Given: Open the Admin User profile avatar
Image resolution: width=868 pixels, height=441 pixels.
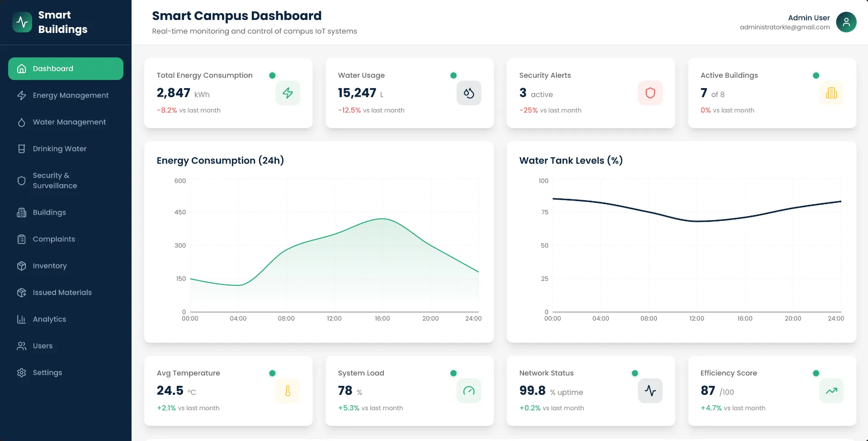Looking at the screenshot, I should pyautogui.click(x=846, y=22).
